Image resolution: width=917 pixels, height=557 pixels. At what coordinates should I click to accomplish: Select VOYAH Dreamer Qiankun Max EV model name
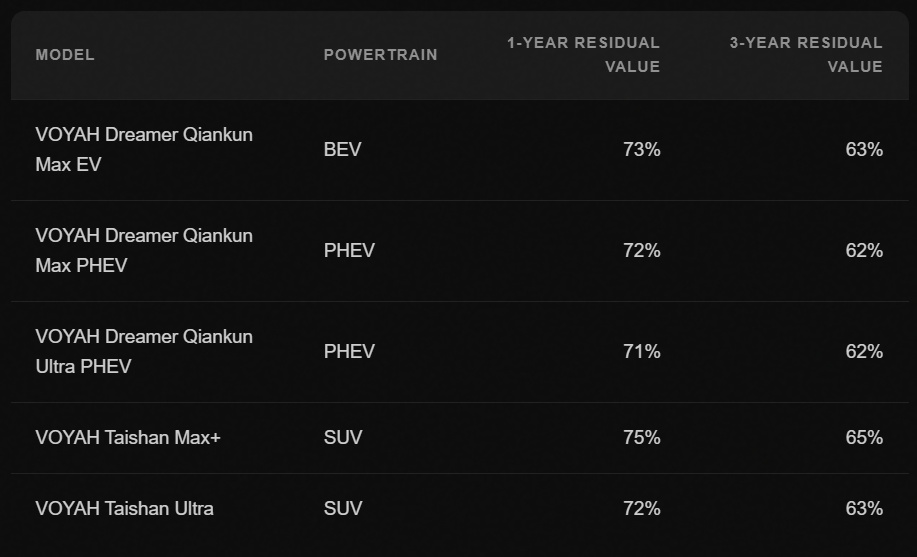(144, 149)
